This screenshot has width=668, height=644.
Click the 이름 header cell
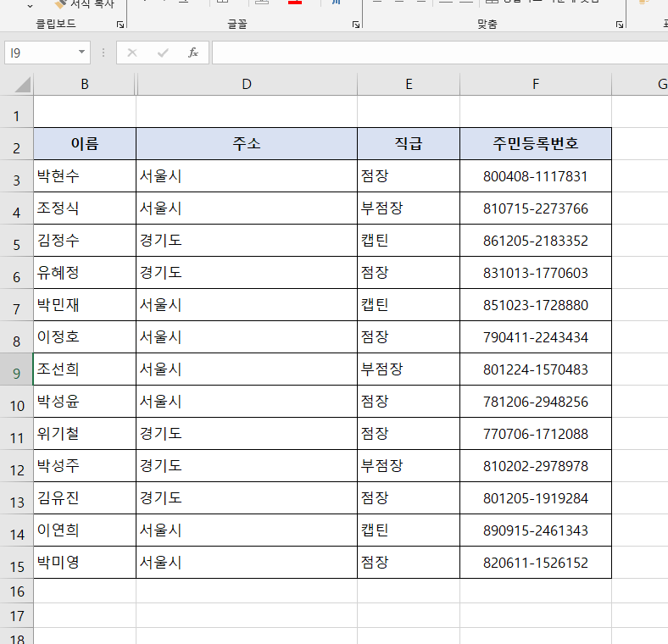click(85, 143)
